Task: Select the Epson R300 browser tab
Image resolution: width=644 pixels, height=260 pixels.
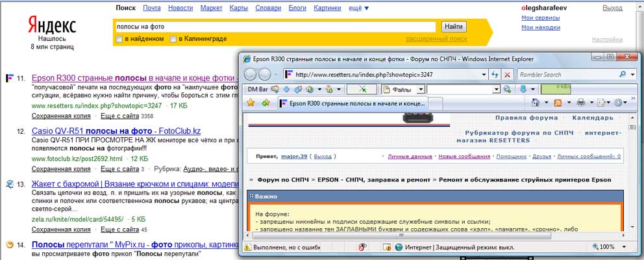Action: tap(353, 103)
